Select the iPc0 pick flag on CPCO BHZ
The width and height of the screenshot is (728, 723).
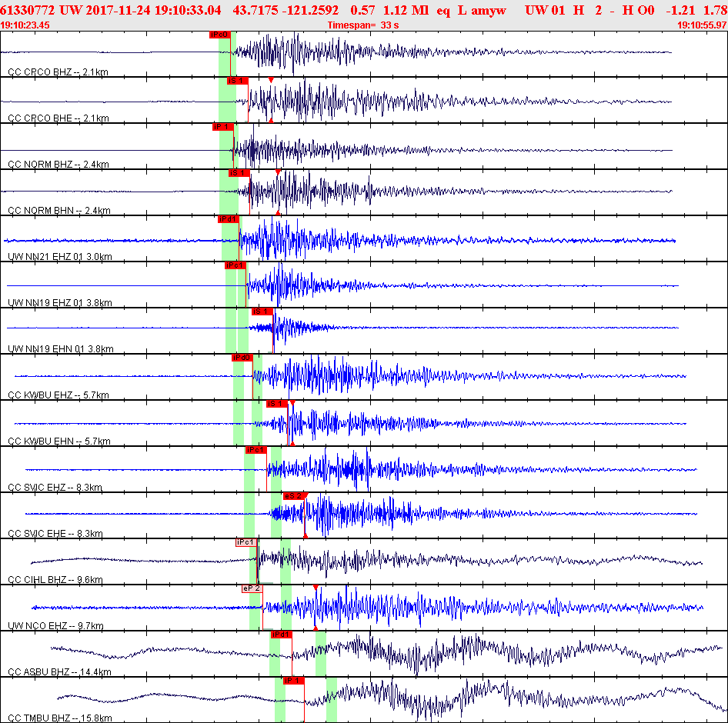(219, 35)
